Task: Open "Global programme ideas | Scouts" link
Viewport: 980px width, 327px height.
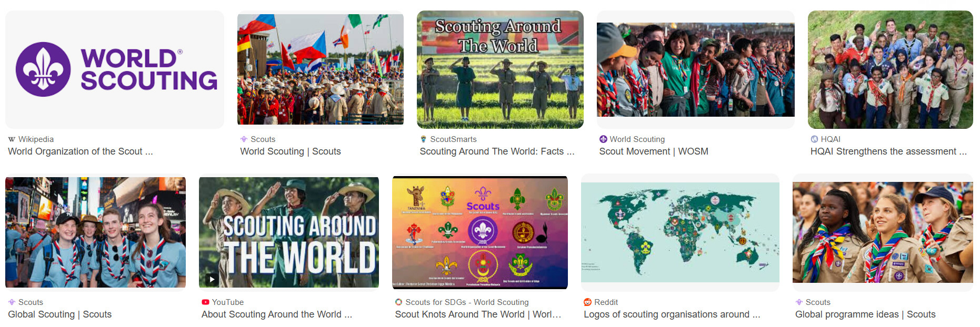Action: tap(865, 314)
